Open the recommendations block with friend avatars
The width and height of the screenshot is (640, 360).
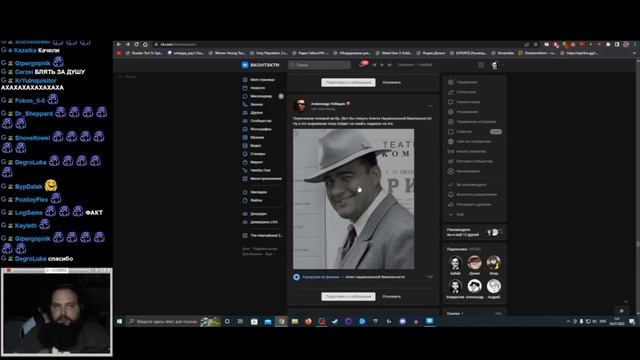(474, 232)
